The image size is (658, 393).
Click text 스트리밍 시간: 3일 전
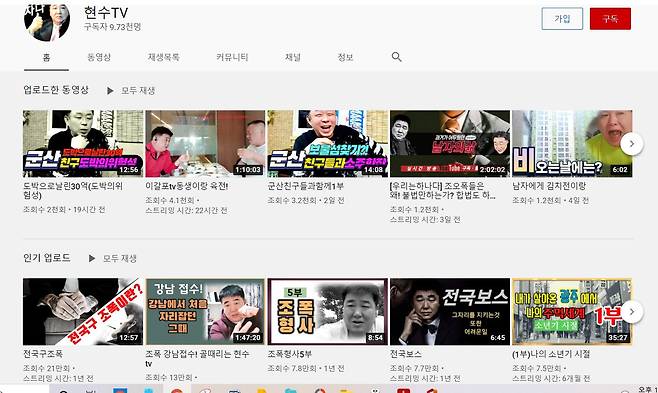click(425, 219)
